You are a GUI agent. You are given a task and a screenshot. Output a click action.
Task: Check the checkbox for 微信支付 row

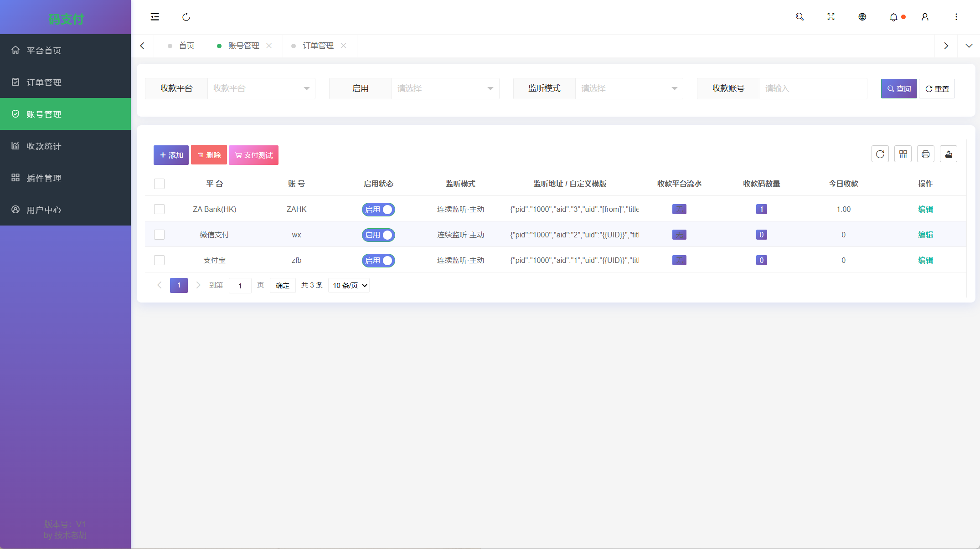tap(159, 235)
